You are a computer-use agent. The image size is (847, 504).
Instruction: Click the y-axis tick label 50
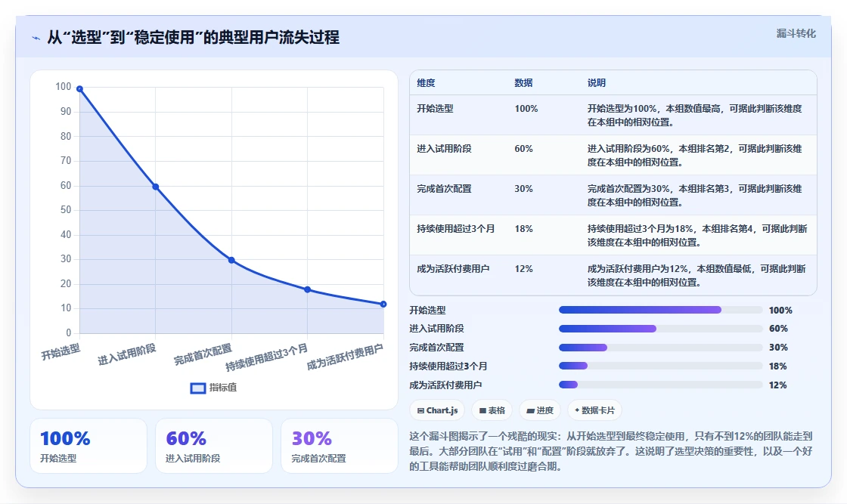click(x=65, y=210)
